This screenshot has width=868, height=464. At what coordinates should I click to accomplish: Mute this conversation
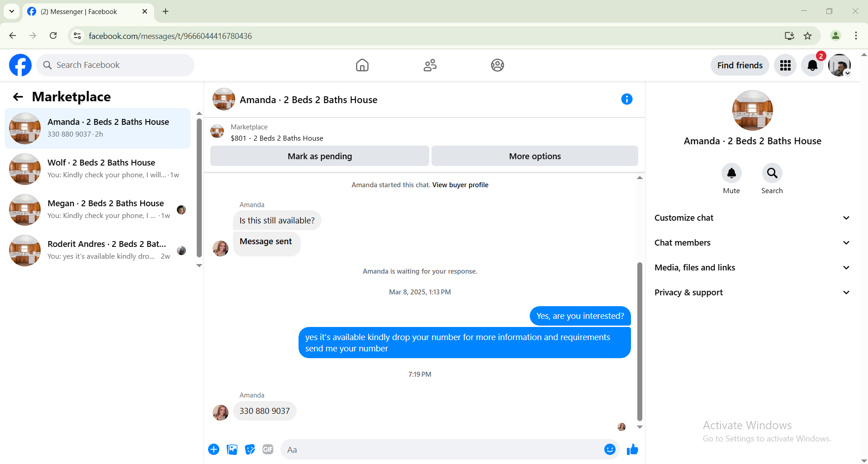731,173
